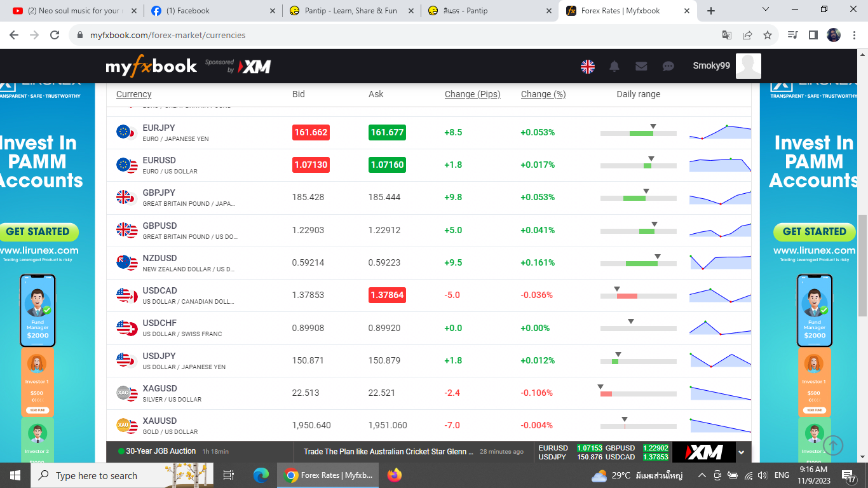Click the XAUUSD gold icon
The height and width of the screenshot is (488, 868).
click(126, 425)
